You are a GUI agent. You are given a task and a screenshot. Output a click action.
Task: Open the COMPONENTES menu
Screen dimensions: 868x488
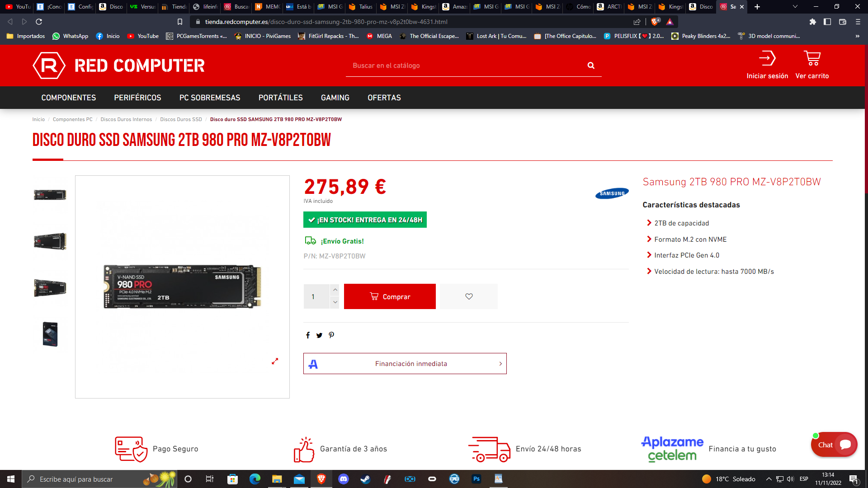click(69, 98)
